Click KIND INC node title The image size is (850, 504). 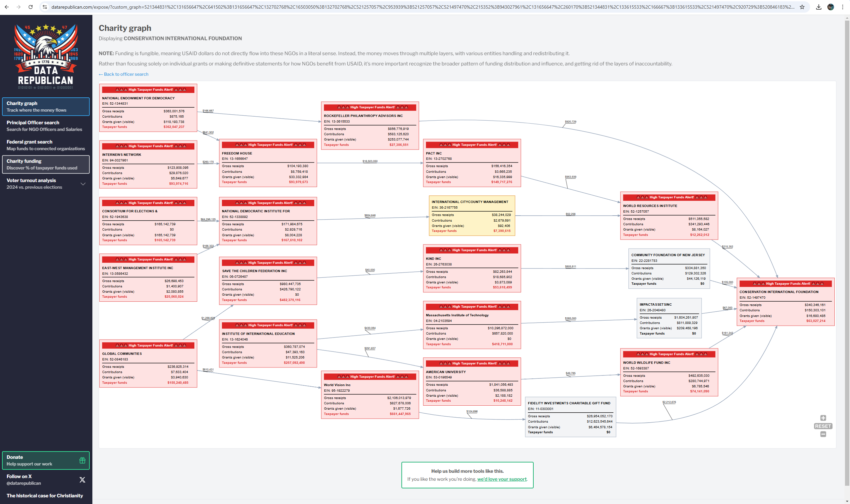(x=433, y=259)
